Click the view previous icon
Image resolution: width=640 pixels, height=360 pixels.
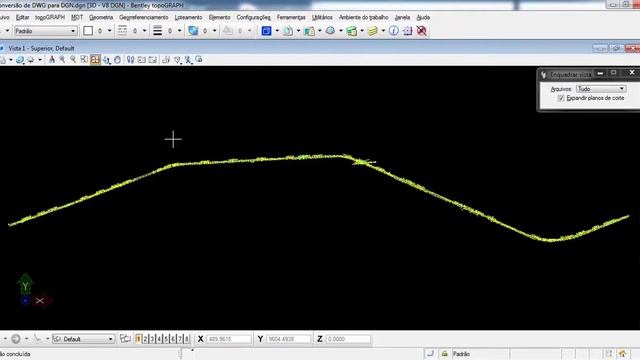point(142,60)
